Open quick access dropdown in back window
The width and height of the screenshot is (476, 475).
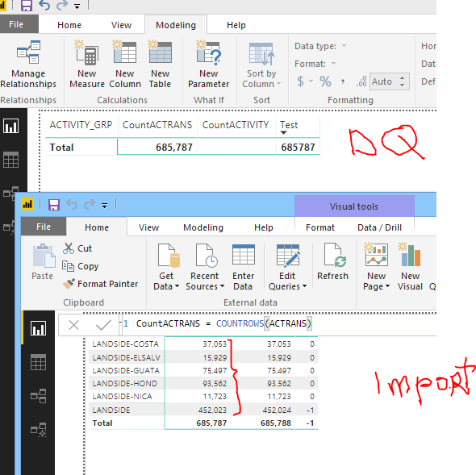[x=77, y=6]
